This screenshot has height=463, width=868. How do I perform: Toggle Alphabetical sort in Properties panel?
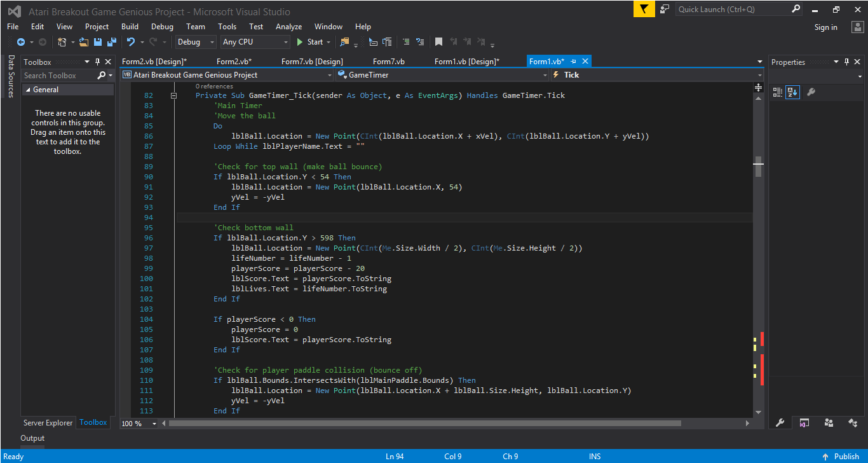tap(792, 92)
